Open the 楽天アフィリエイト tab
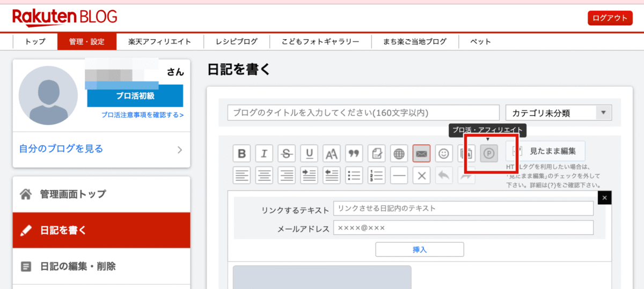 pyautogui.click(x=159, y=41)
